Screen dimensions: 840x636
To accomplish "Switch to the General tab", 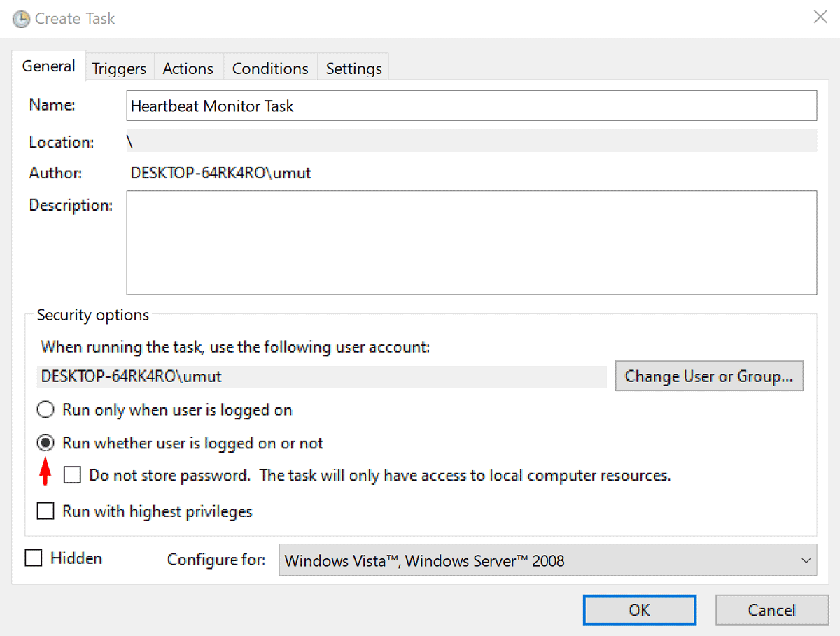I will 48,67.
